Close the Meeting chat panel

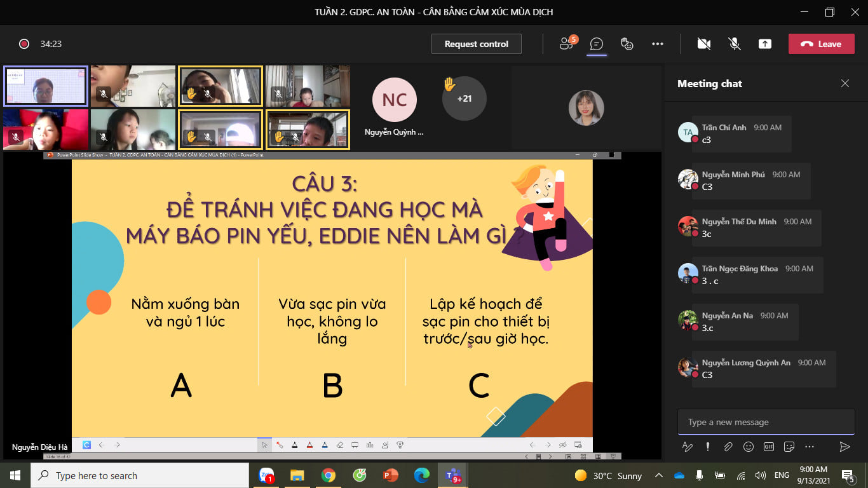pyautogui.click(x=844, y=83)
